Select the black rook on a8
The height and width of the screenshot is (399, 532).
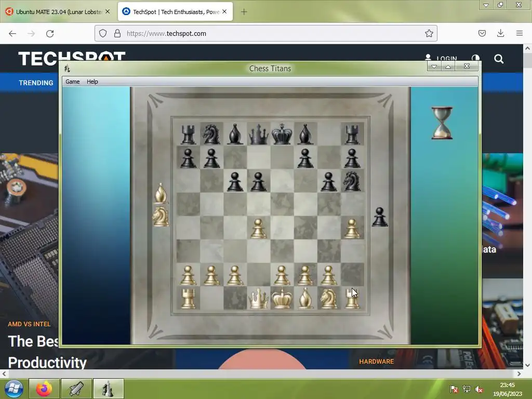point(188,134)
